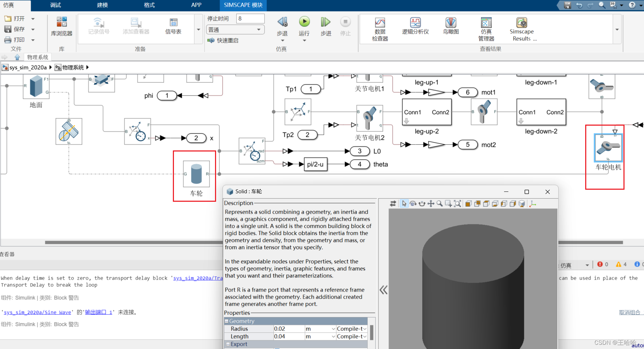
Task: Open the sys_sim_2020a/Sine Wave link
Action: 37,312
